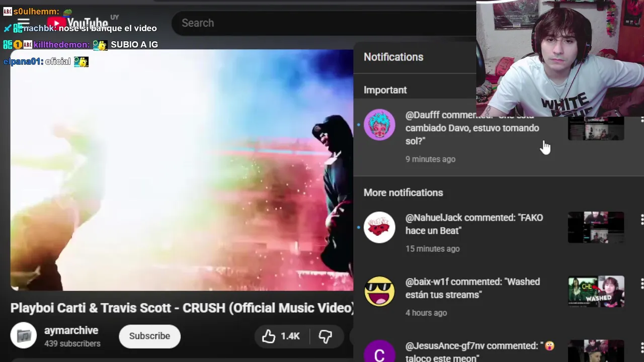Screen dimensions: 644x362
Task: Open @baix-w1f's sunglasses emoji avatar
Action: coord(379,291)
